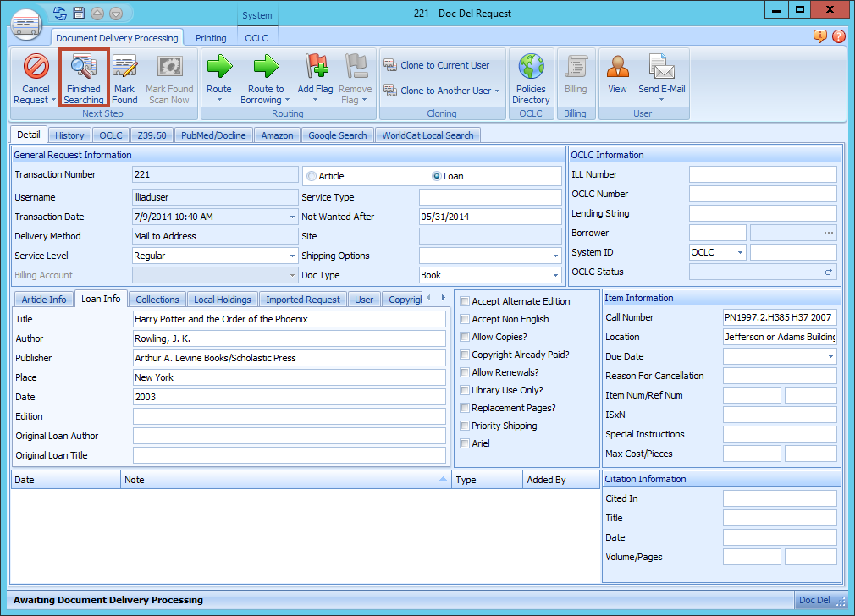Check the Allow Renewals option
This screenshot has height=616, width=855.
point(464,372)
